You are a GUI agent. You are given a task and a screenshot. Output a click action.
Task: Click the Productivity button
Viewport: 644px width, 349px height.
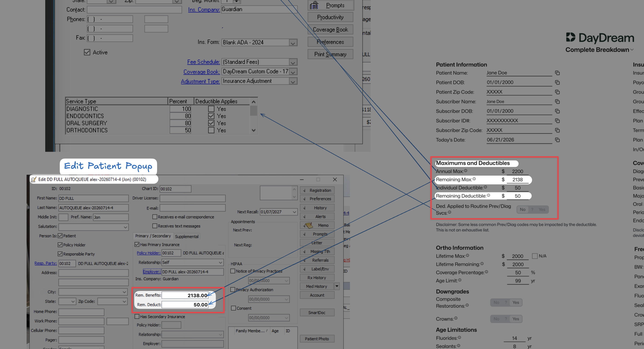click(x=330, y=17)
